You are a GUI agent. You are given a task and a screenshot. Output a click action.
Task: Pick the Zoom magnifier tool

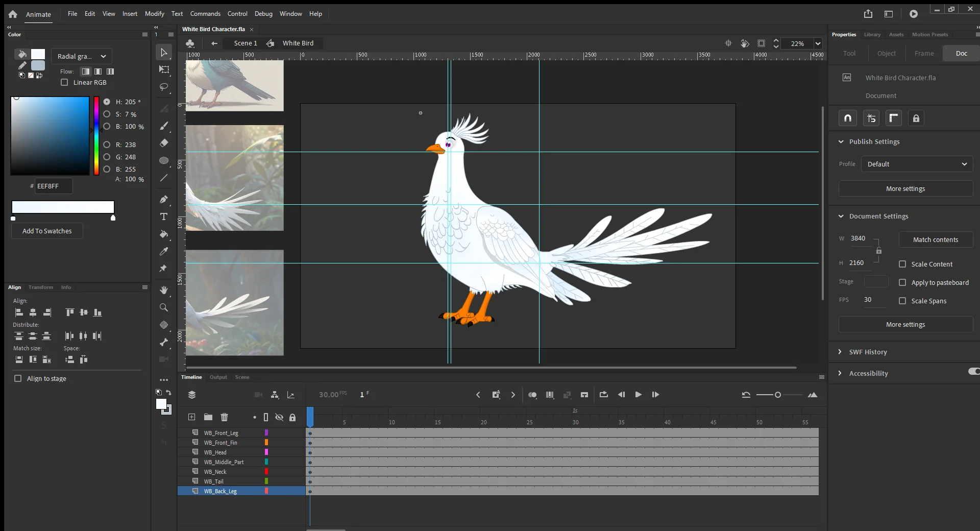pos(164,307)
